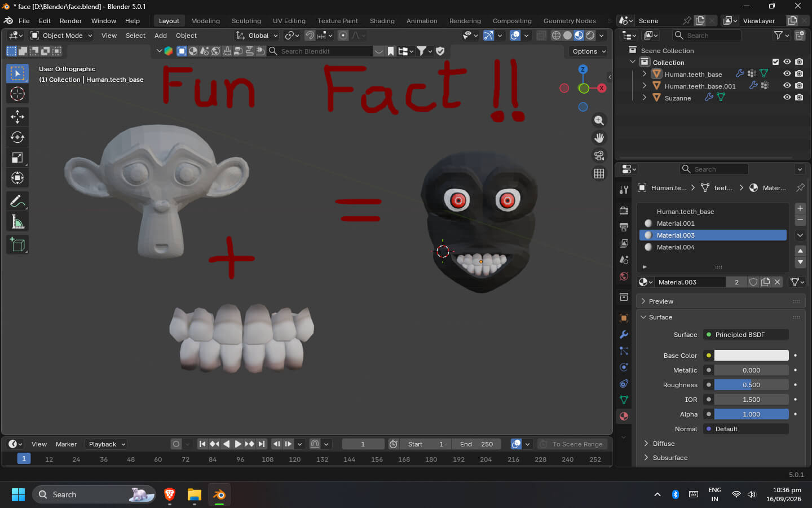Select the Annotate tool
The width and height of the screenshot is (812, 508).
[x=17, y=202]
